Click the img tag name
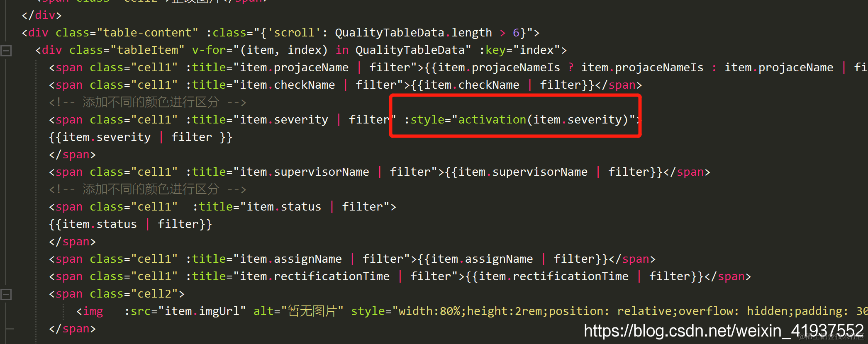This screenshot has width=868, height=344. tap(93, 311)
